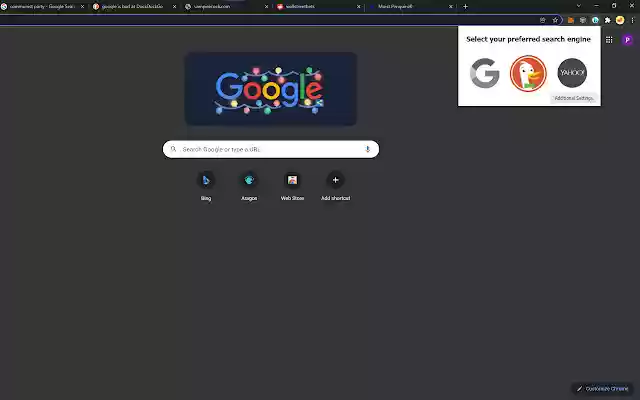
Task: Close the third tab with globe icon
Action: tap(267, 7)
